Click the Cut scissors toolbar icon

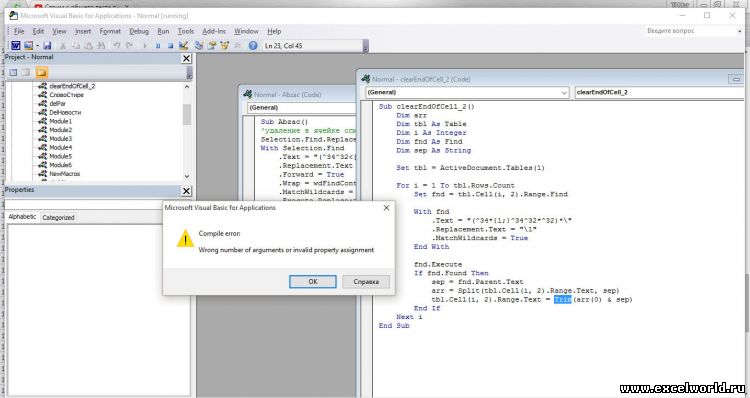tap(63, 45)
